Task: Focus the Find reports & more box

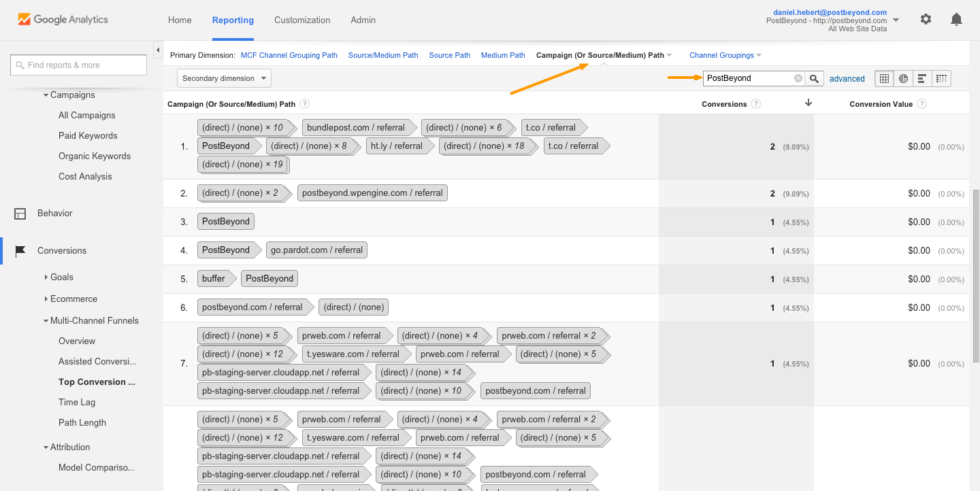Action: click(x=79, y=65)
